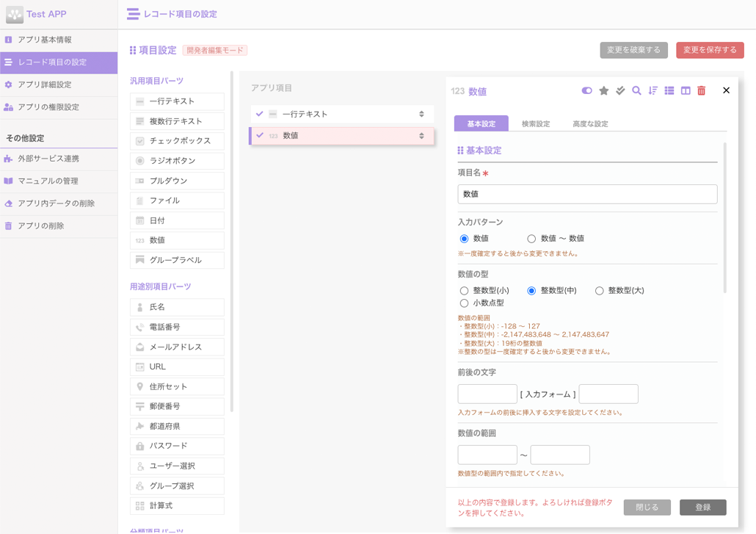Click minimum value field in 数値の範囲
Viewport: 756px width, 534px height.
coord(487,455)
